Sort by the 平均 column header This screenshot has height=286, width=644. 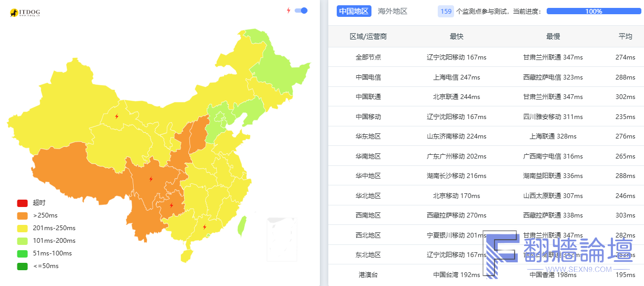(x=625, y=36)
